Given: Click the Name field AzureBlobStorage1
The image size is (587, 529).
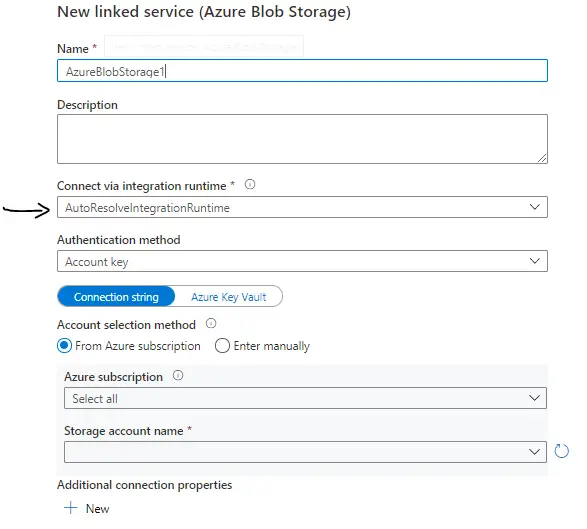Looking at the screenshot, I should coord(302,70).
